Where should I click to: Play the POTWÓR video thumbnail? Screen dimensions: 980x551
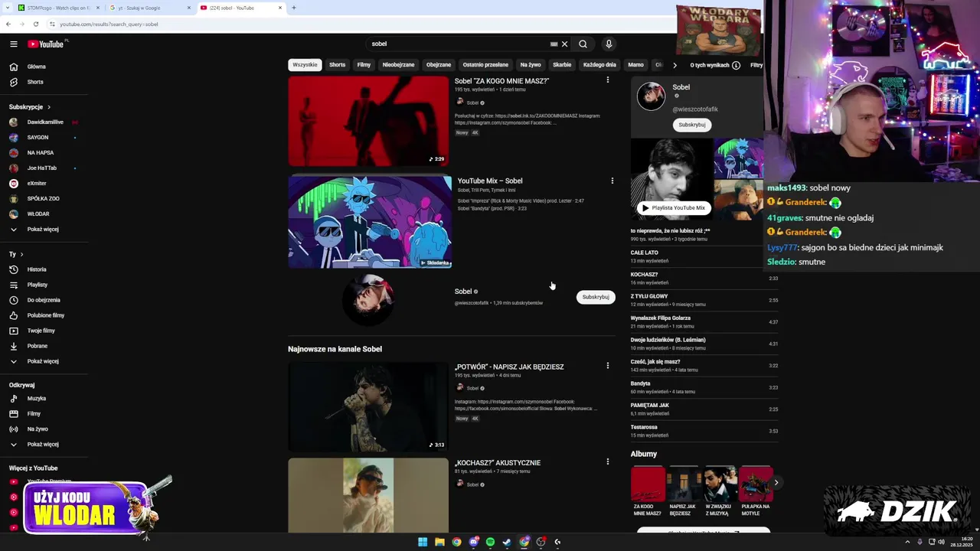(368, 406)
